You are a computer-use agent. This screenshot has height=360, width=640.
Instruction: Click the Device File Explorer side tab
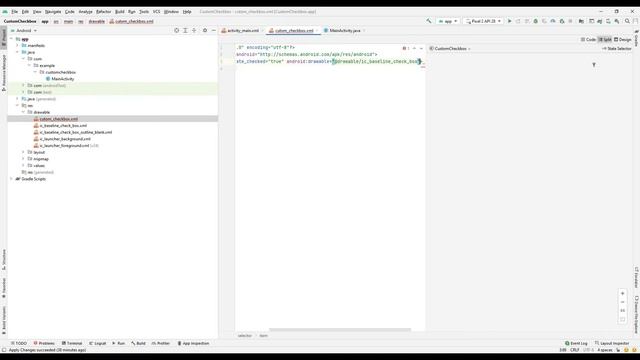(636, 314)
